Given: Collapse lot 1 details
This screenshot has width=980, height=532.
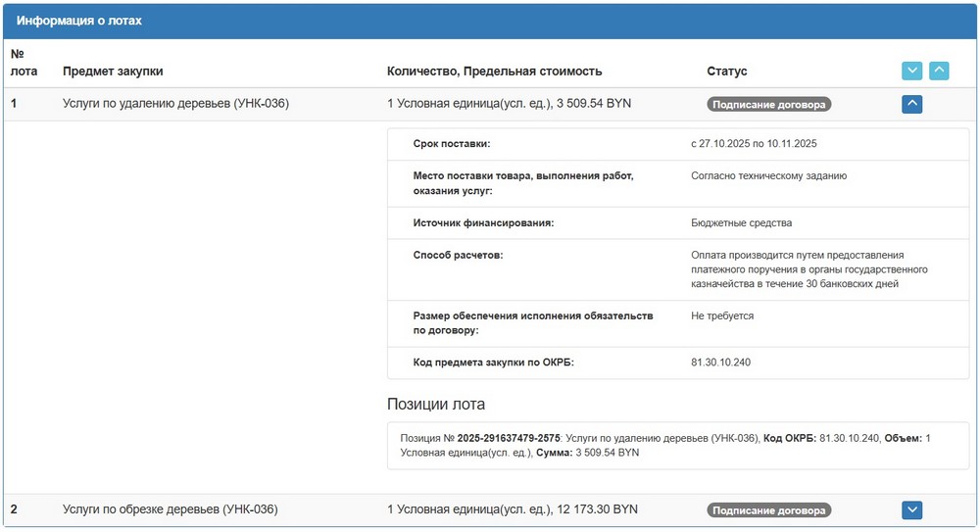Looking at the screenshot, I should [911, 104].
